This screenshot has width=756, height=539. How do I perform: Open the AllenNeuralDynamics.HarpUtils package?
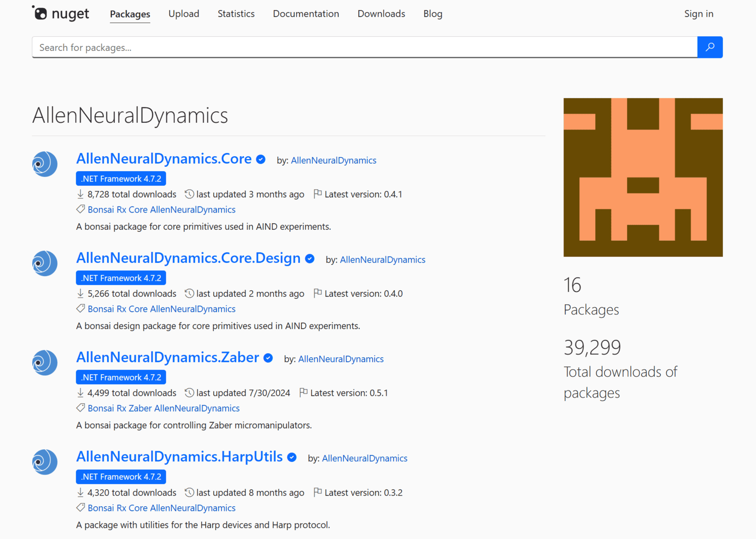click(x=179, y=456)
